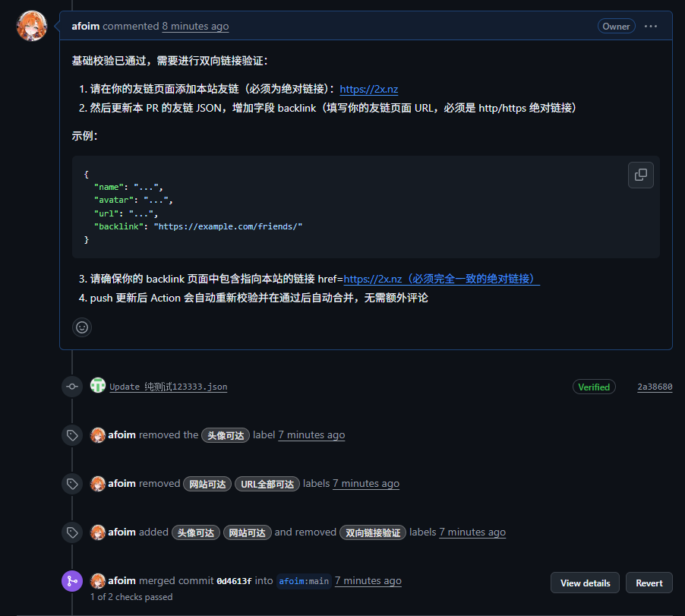Click the 双向链接验证 label

click(x=372, y=532)
